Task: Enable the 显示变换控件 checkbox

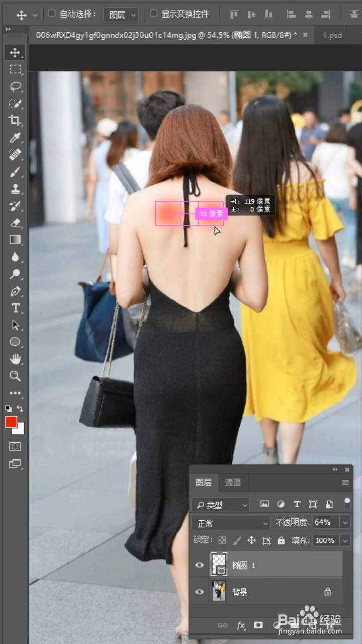Action: coord(154,14)
